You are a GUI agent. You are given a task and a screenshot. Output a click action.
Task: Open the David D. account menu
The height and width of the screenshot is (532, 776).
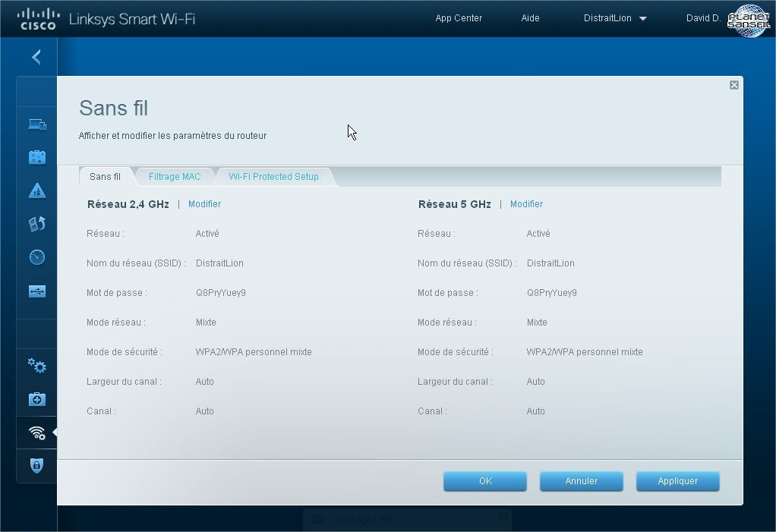(x=703, y=17)
